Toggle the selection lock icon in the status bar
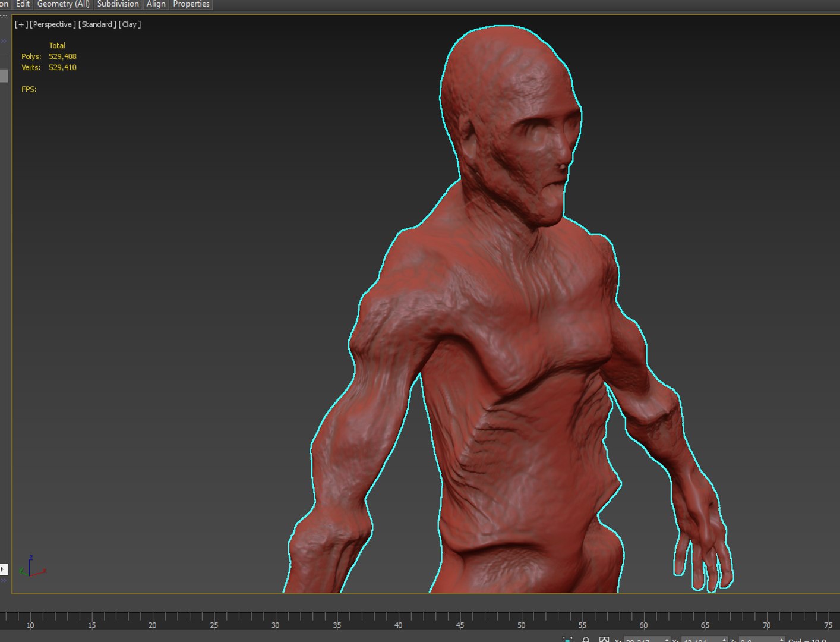This screenshot has height=642, width=840. [586, 640]
